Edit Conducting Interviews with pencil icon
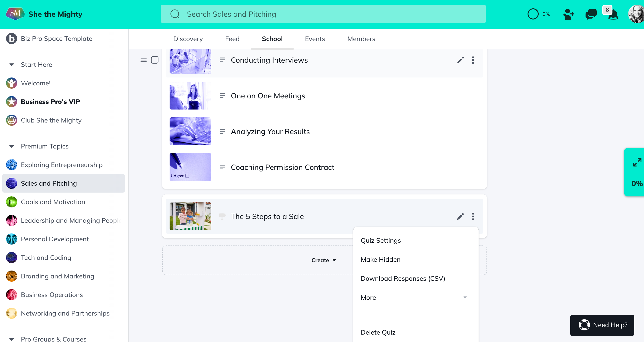The height and width of the screenshot is (342, 644). pyautogui.click(x=460, y=60)
